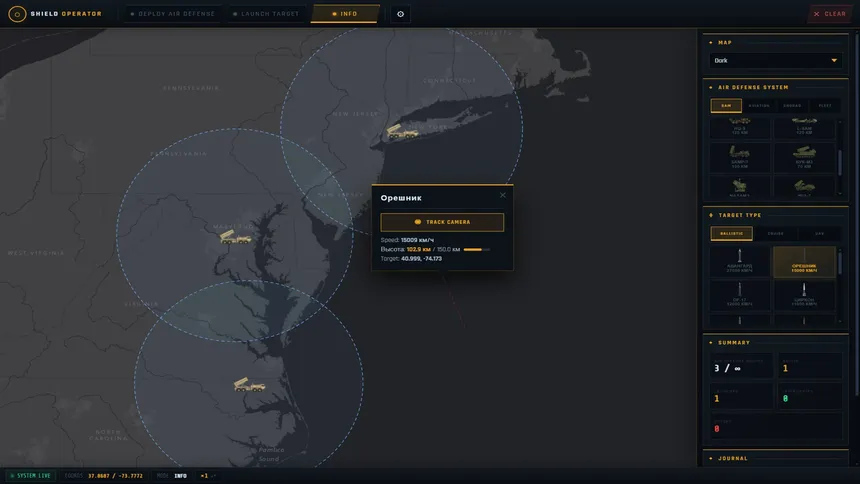Click the red 0 summary value
Image resolution: width=860 pixels, height=484 pixels.
pyautogui.click(x=717, y=429)
